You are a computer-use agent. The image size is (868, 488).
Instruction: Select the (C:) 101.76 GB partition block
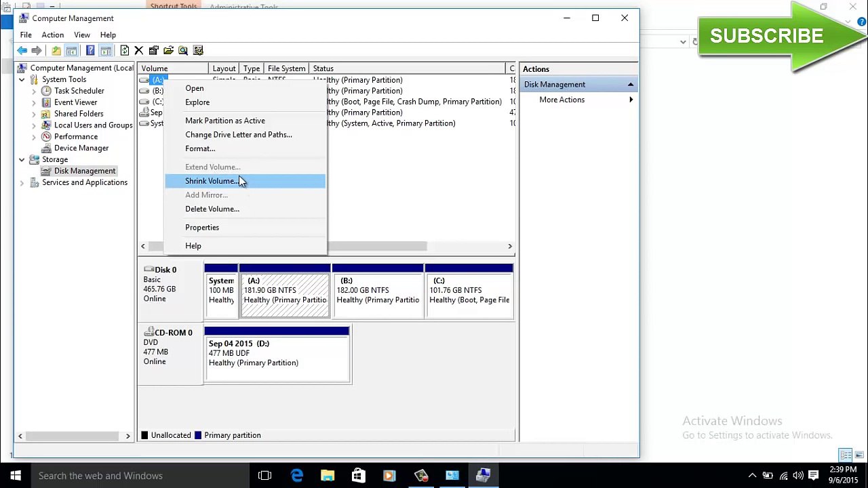coord(469,291)
